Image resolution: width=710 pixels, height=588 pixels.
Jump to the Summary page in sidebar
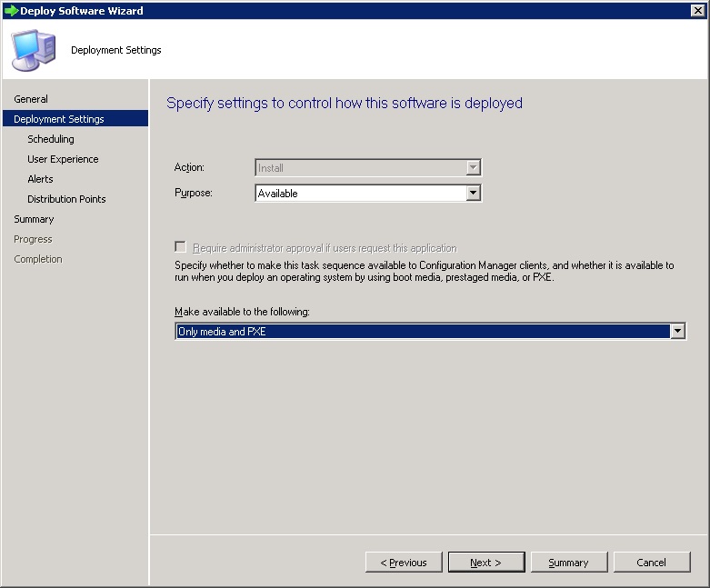(34, 219)
